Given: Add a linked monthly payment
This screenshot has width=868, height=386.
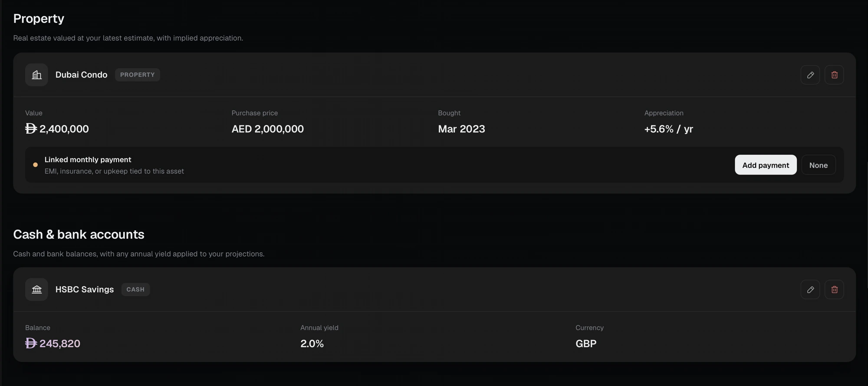Looking at the screenshot, I should (x=766, y=165).
